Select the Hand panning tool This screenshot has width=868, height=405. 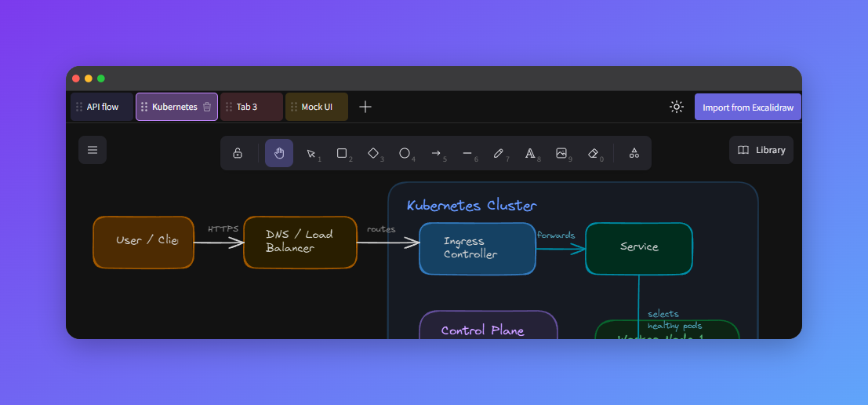point(279,154)
